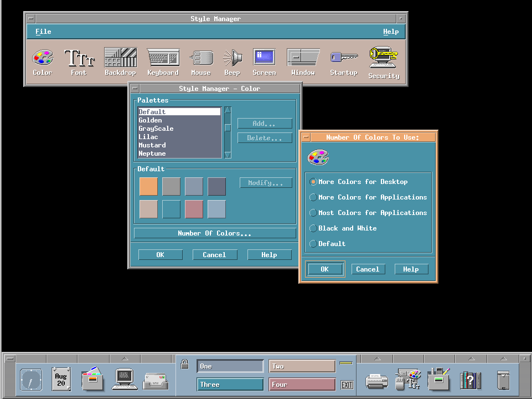The width and height of the screenshot is (532, 399).
Task: Select the tan beige color swatch
Action: pyautogui.click(x=148, y=209)
